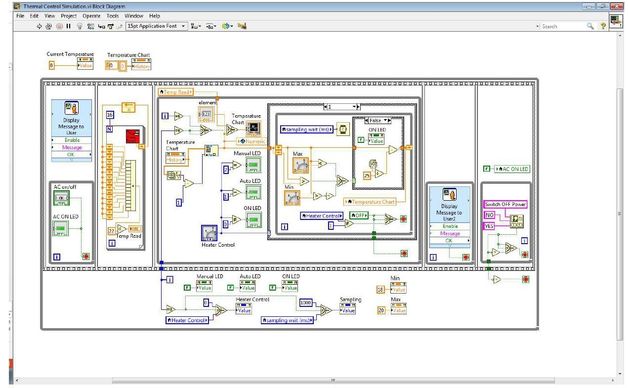Select the Heater Control knob terminal

(209, 233)
